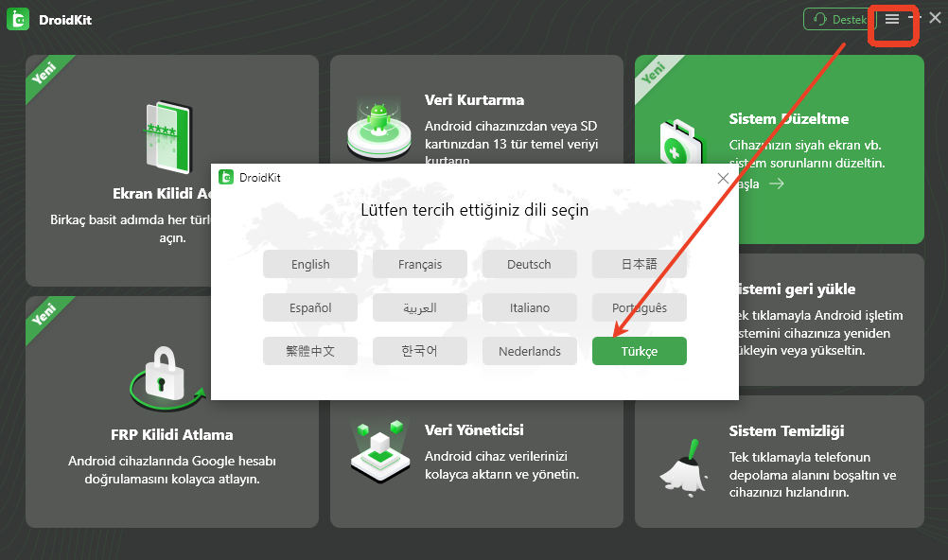948x560 pixels.
Task: Open the hamburger menu icon
Action: tap(892, 19)
